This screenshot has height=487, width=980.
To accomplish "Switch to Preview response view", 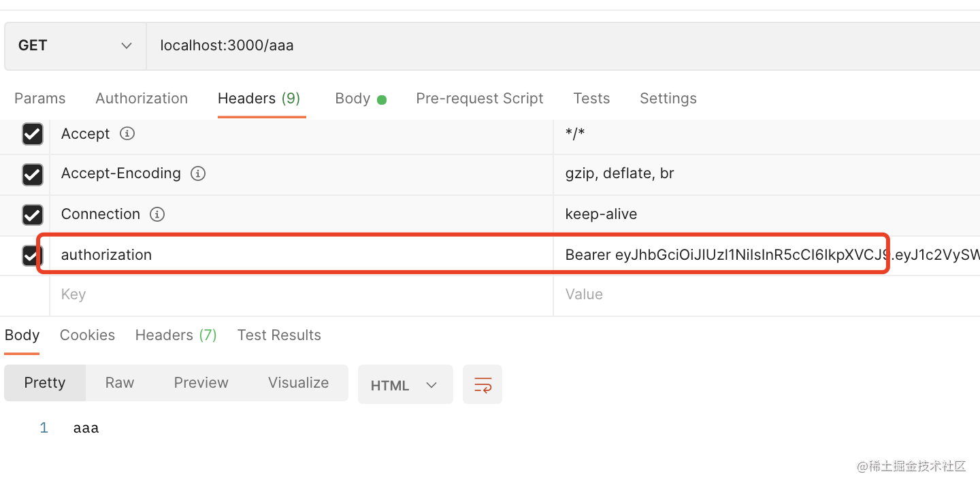I will [201, 383].
